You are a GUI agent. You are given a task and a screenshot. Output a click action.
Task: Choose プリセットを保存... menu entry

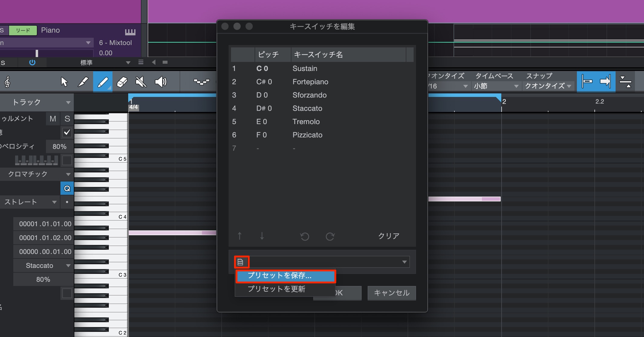coord(285,275)
